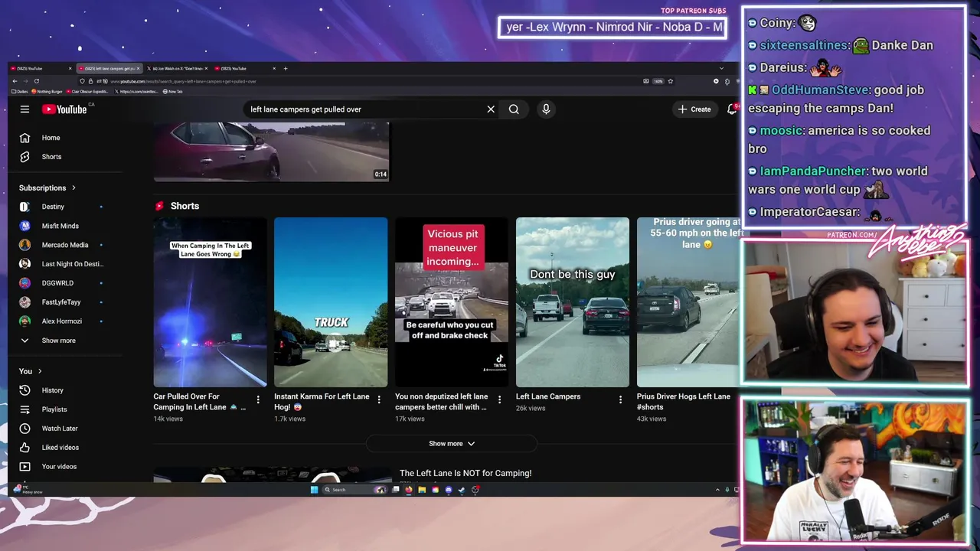The height and width of the screenshot is (551, 980).
Task: Open Your videos in the sidebar
Action: (58, 467)
